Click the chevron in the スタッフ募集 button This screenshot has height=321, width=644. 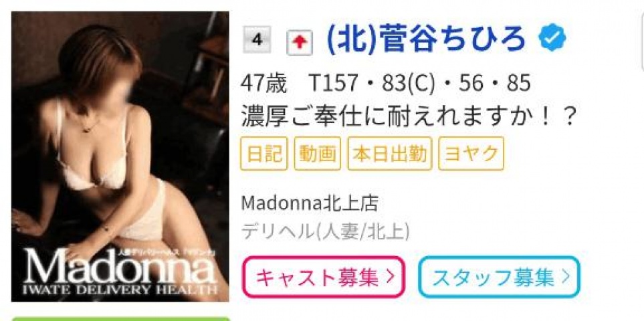(x=566, y=278)
